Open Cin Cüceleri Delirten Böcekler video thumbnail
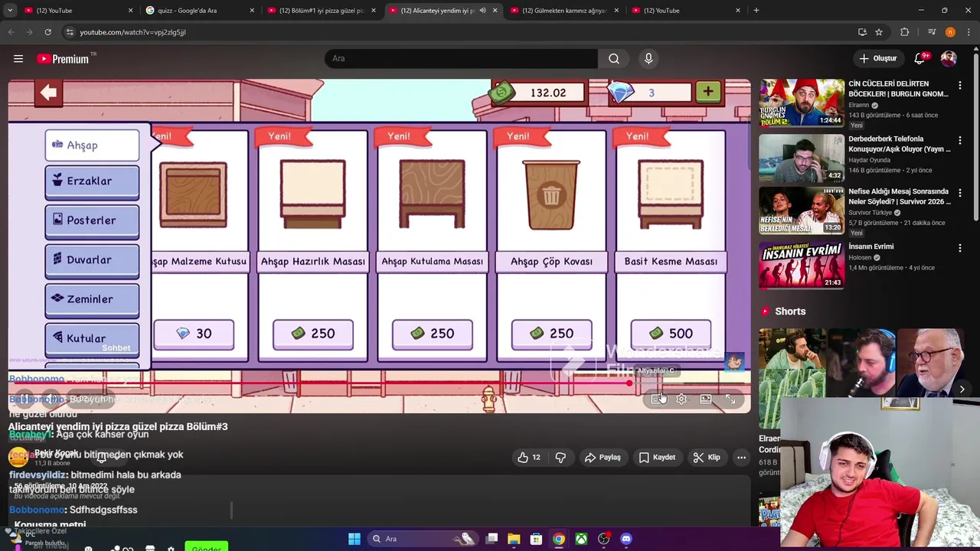This screenshot has height=551, width=980. coord(802,103)
